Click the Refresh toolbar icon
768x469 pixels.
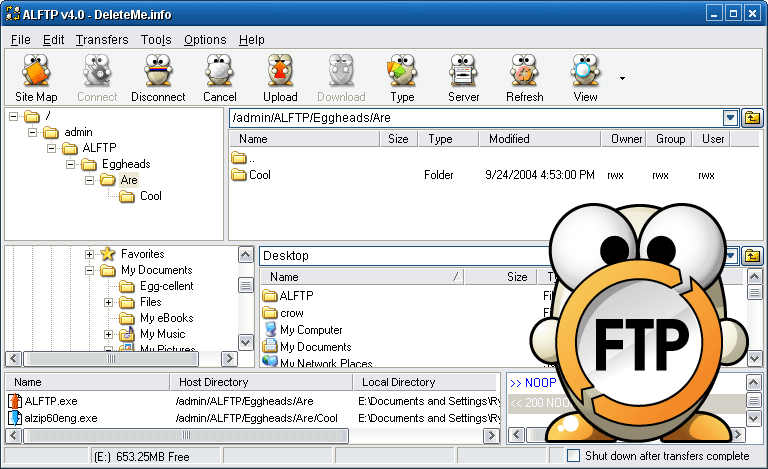[x=524, y=78]
